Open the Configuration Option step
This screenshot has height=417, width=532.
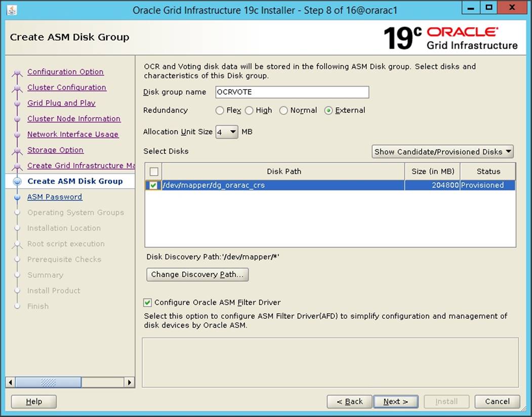pyautogui.click(x=65, y=71)
